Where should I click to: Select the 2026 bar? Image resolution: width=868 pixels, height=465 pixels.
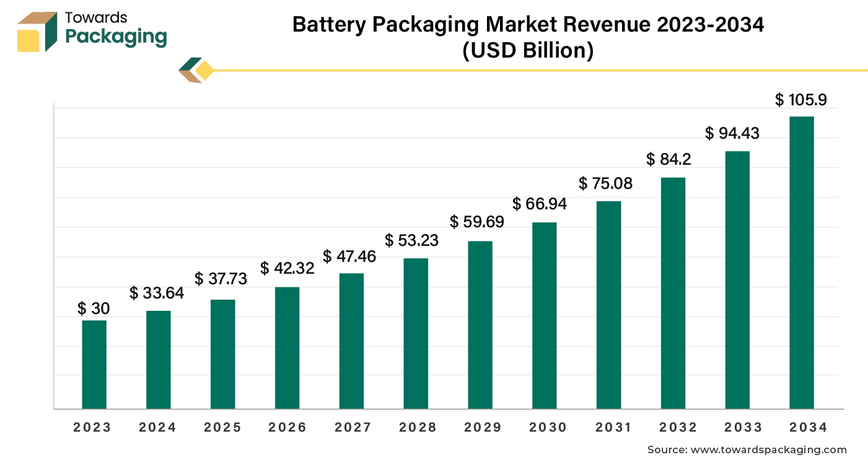[x=287, y=348]
